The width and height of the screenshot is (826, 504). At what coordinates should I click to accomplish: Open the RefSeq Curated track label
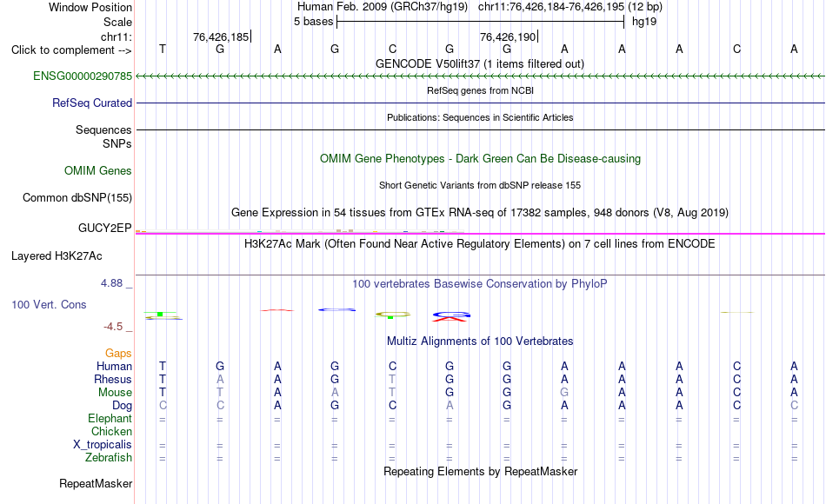coord(92,103)
